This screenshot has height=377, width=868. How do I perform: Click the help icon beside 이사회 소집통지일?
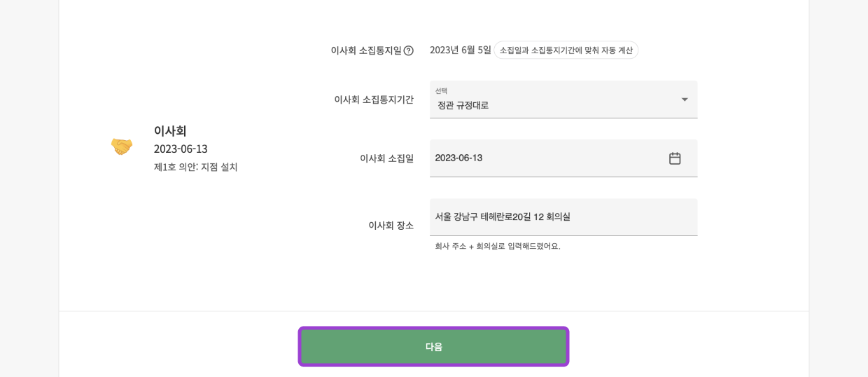[409, 50]
